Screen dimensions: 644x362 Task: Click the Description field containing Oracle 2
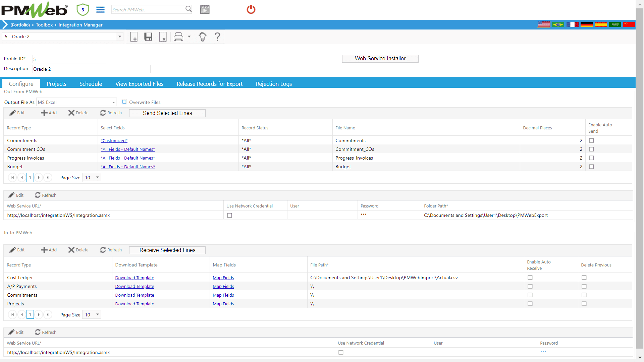[91, 69]
